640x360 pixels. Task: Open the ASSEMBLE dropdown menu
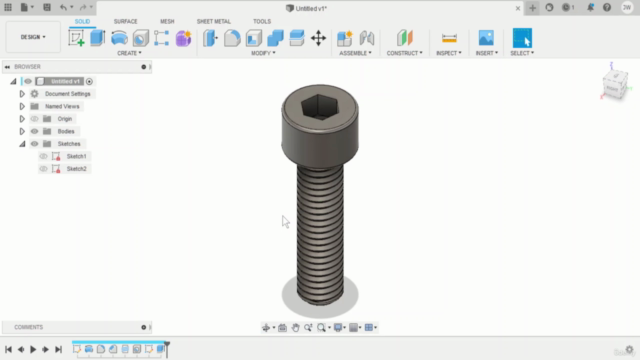356,53
